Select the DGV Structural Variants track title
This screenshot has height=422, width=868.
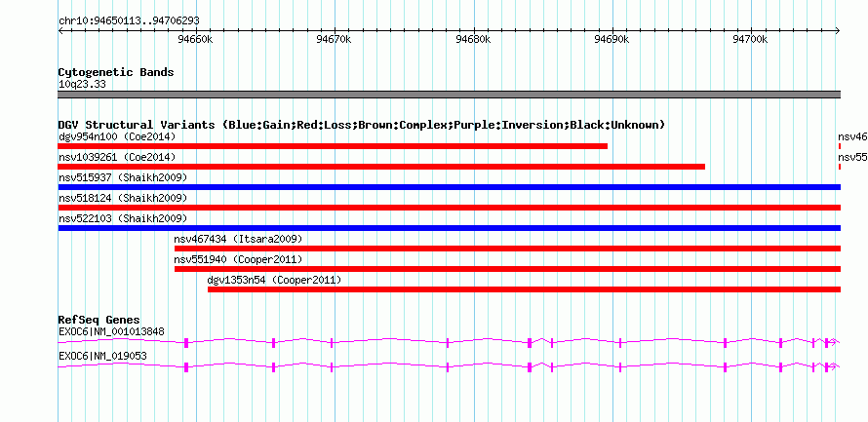pyautogui.click(x=362, y=125)
